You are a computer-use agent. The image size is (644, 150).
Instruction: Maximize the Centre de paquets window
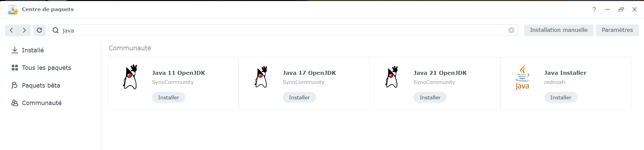(621, 9)
